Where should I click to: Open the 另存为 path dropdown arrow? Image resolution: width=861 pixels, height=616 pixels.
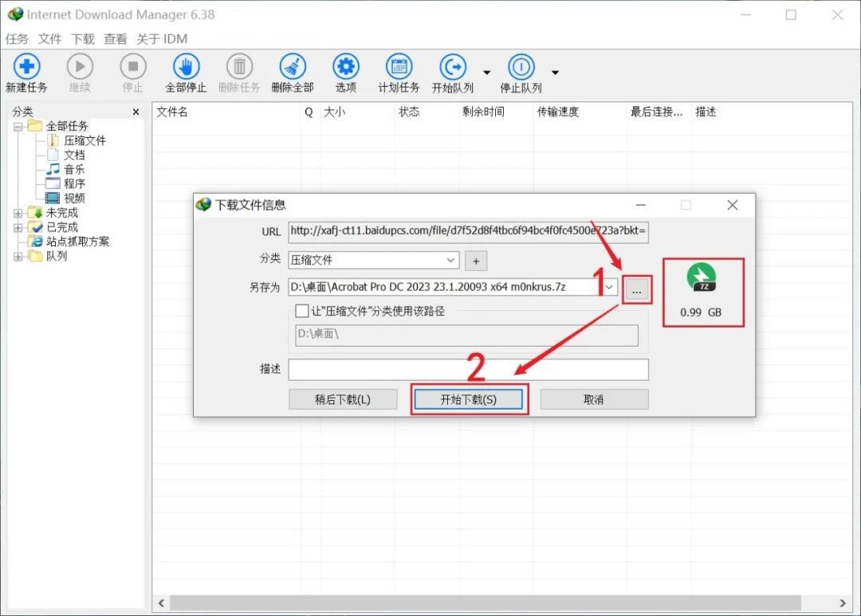609,287
